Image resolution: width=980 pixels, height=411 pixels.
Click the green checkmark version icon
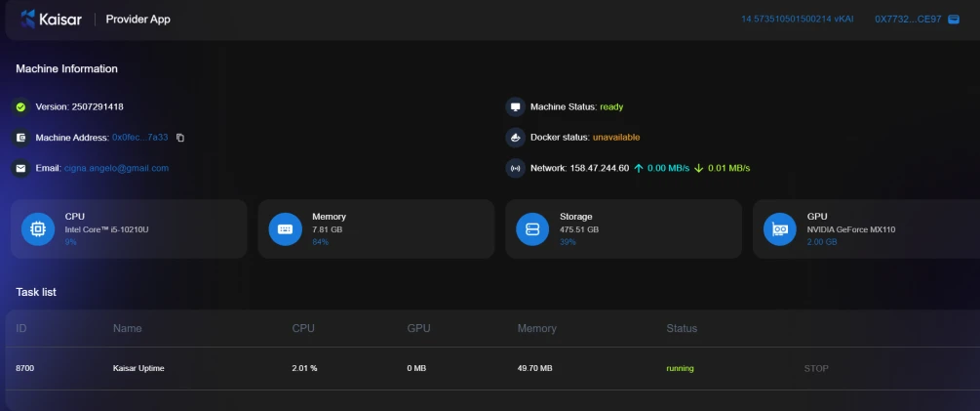pyautogui.click(x=20, y=107)
